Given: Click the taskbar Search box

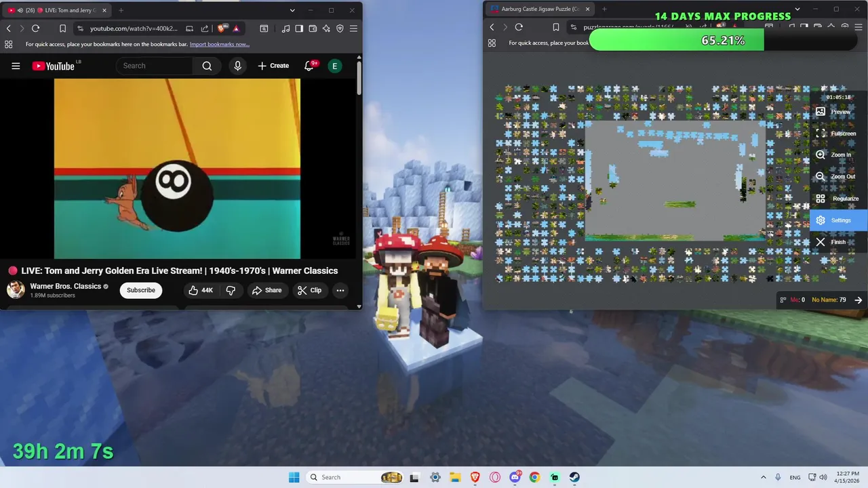Looking at the screenshot, I should 355,477.
